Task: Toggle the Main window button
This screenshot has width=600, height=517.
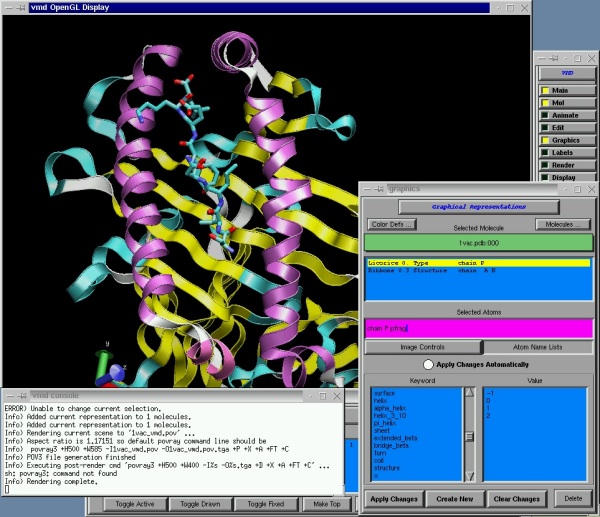Action: click(566, 90)
